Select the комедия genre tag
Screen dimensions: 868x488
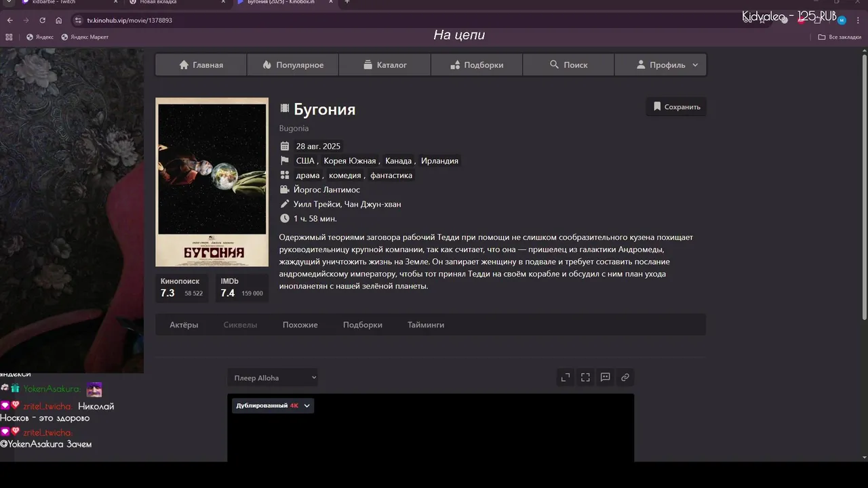(344, 176)
